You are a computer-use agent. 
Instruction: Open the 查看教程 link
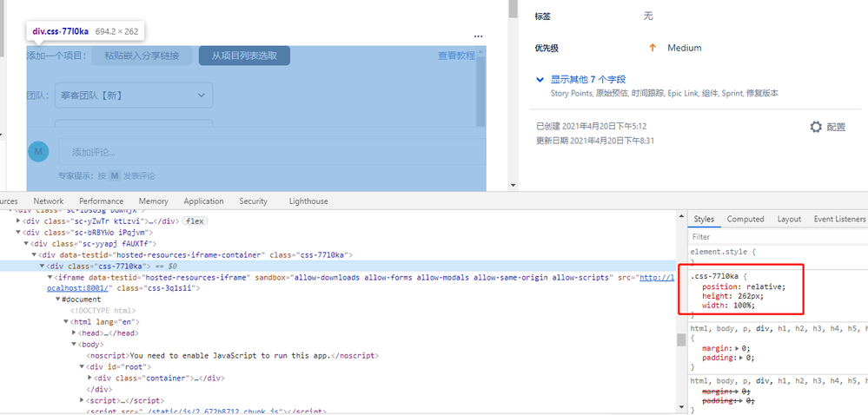coord(457,56)
